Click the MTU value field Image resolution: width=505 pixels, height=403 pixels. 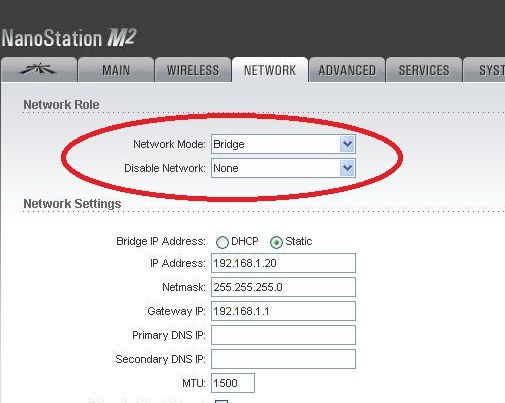pyautogui.click(x=233, y=383)
